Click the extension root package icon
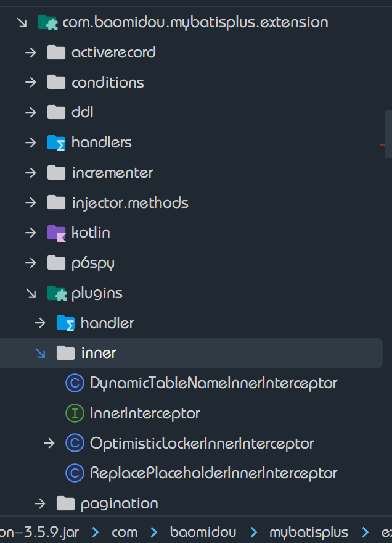 click(x=47, y=23)
